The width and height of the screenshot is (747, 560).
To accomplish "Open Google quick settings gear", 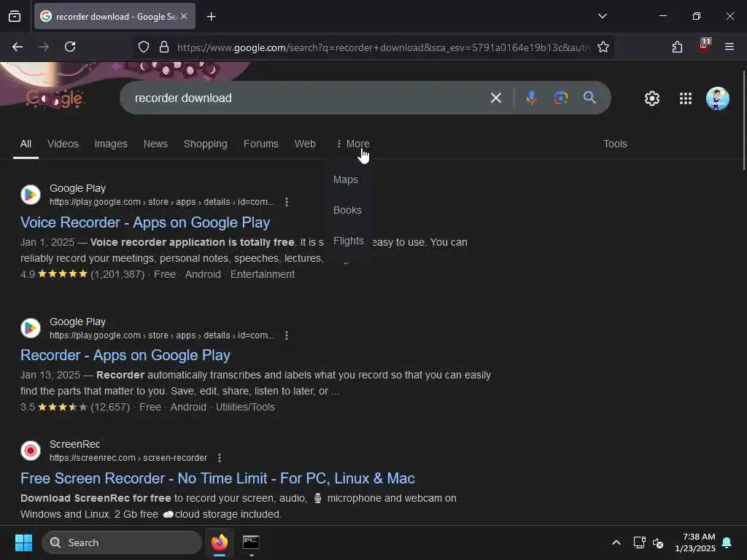I will click(x=651, y=98).
